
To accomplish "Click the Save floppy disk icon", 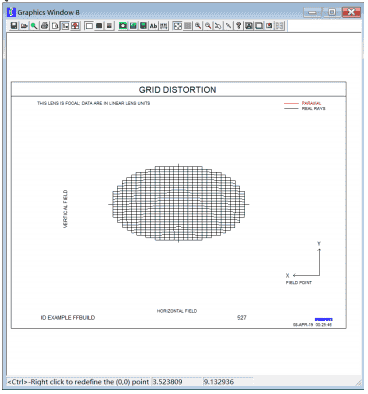I will pyautogui.click(x=14, y=26).
